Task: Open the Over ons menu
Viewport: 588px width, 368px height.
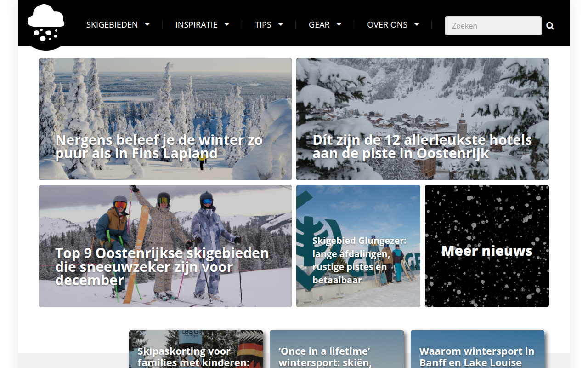Action: click(x=387, y=25)
